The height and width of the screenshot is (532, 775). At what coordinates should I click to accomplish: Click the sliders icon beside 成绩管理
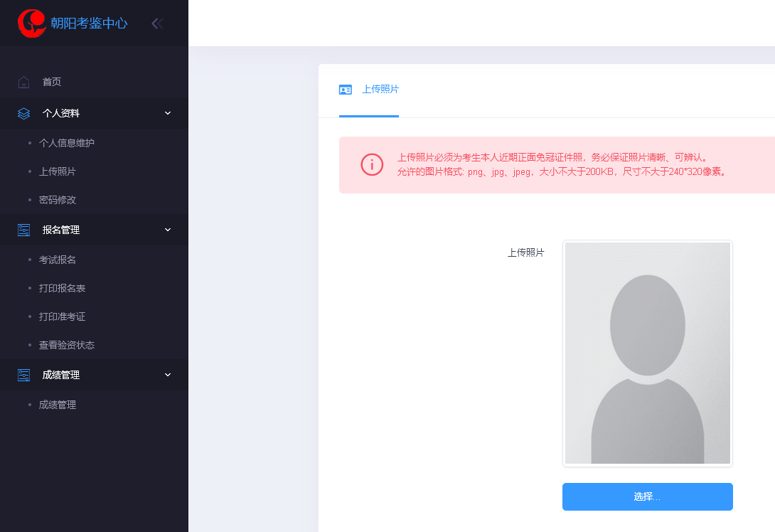(24, 375)
